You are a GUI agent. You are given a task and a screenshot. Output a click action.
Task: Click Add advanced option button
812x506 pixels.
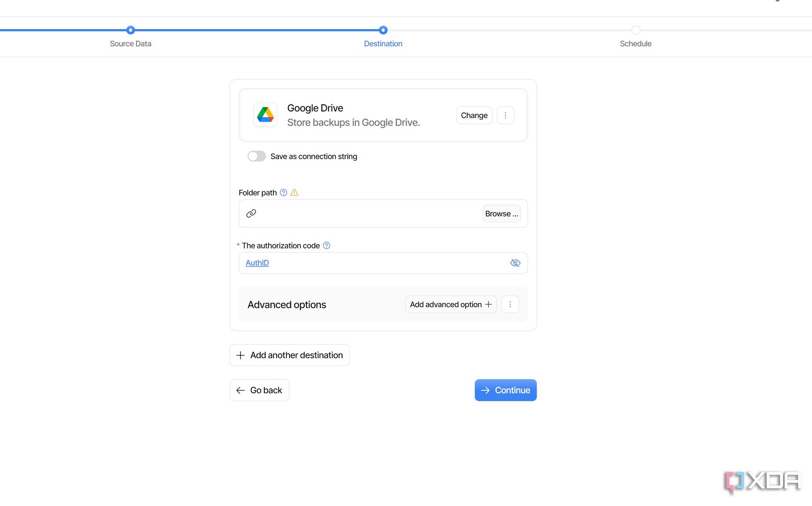[x=451, y=304]
